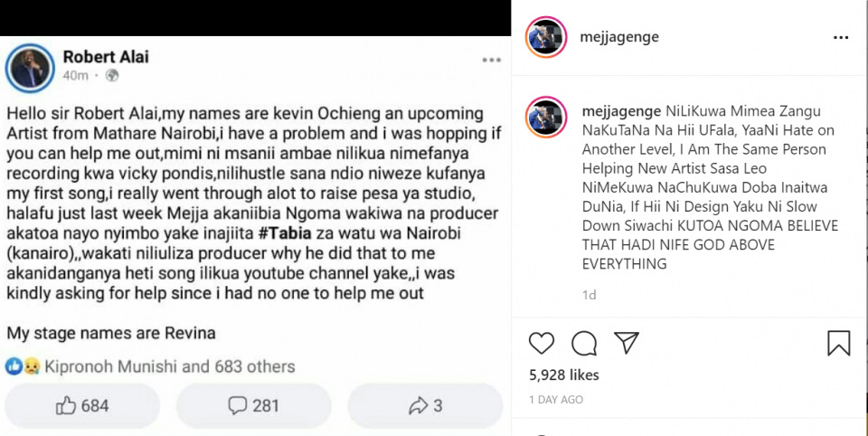Share the Instagram post with paper plane icon
This screenshot has height=436, width=868.
click(627, 343)
